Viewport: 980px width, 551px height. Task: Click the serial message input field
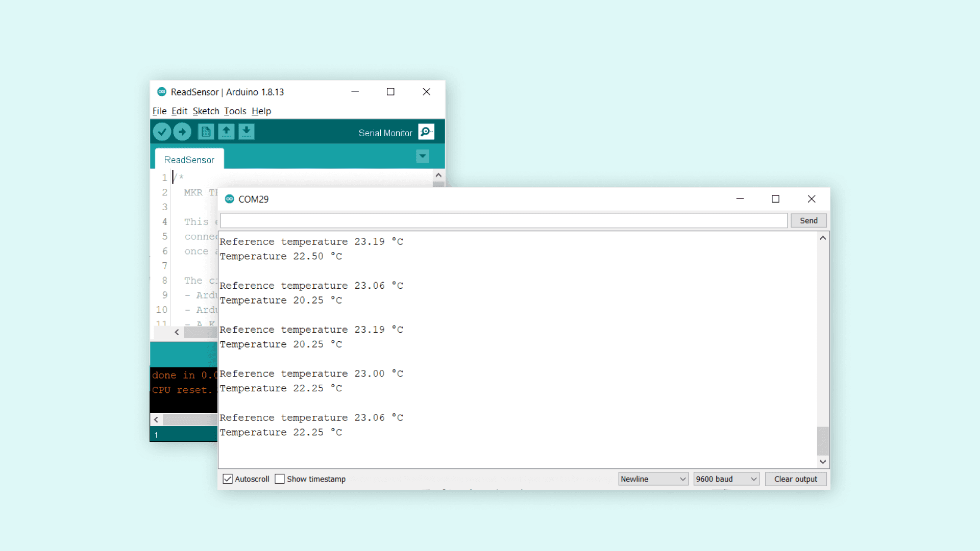504,220
